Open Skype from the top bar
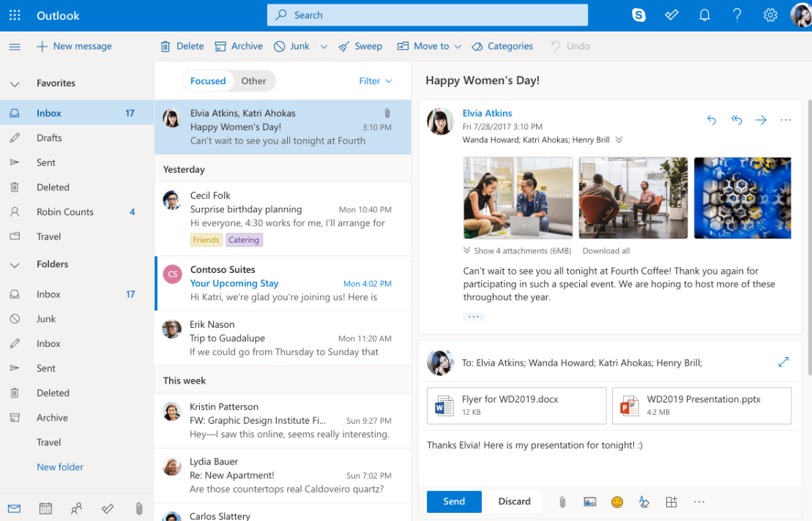 638,15
